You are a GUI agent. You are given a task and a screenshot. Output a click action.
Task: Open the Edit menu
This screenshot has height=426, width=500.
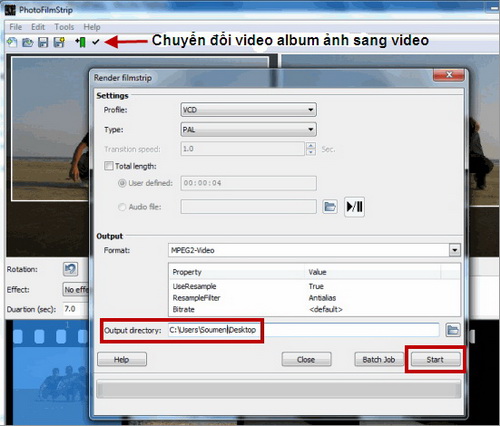click(x=38, y=27)
